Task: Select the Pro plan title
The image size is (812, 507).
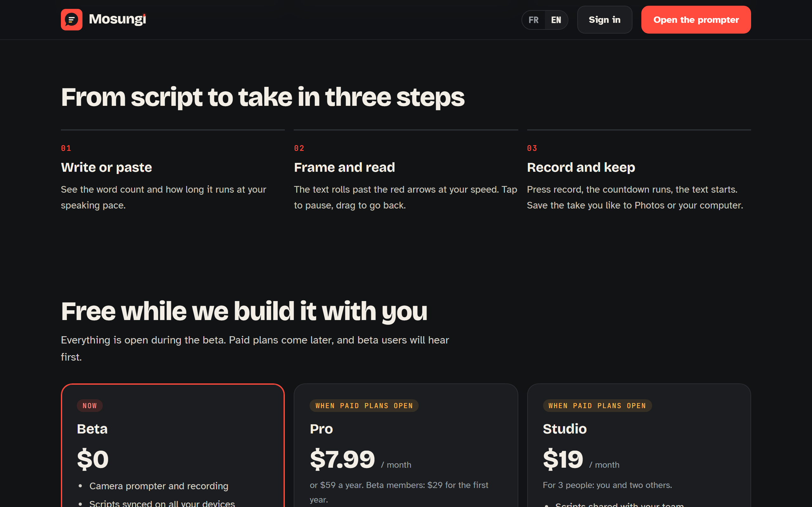Action: (321, 429)
